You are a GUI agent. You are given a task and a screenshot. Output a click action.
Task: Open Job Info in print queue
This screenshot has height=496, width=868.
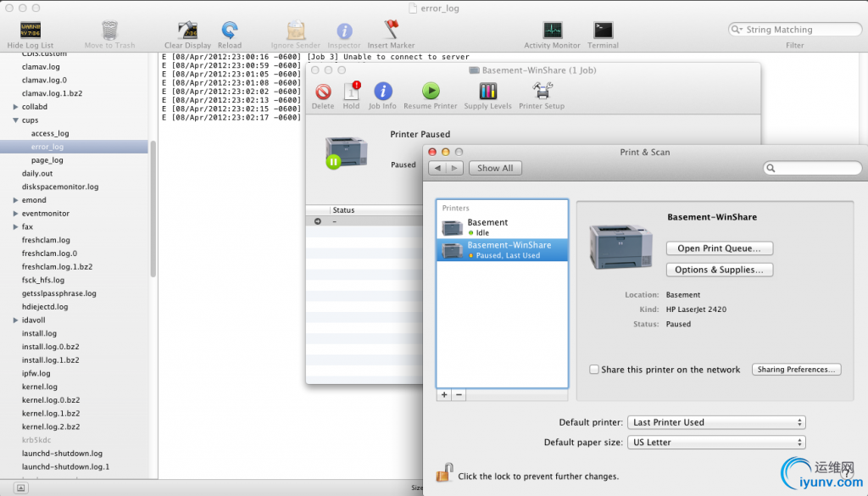(x=382, y=91)
